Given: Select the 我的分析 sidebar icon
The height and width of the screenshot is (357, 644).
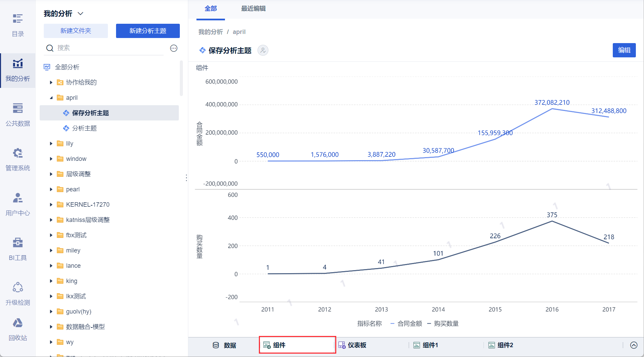Looking at the screenshot, I should coord(18,63).
